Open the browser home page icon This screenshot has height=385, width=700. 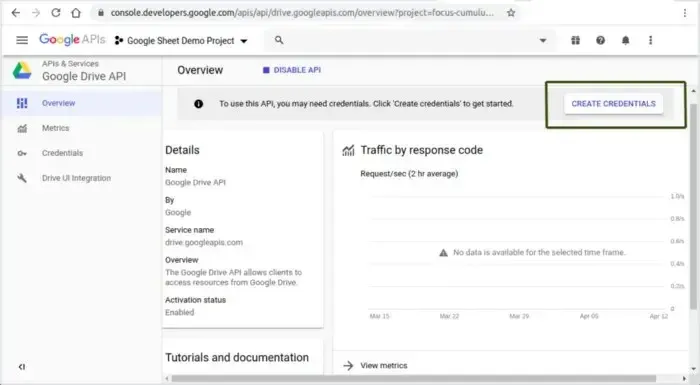click(x=76, y=13)
